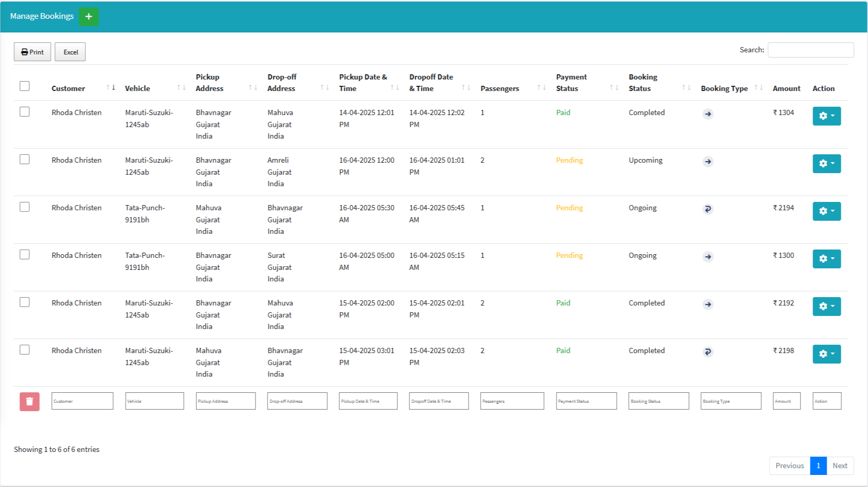Click the return-trip icon in the ₹2198 row
The image size is (868, 487).
708,352
